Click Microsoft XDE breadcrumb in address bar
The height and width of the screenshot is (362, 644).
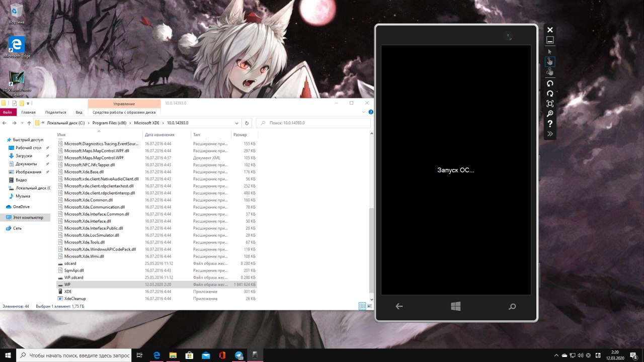(146, 123)
